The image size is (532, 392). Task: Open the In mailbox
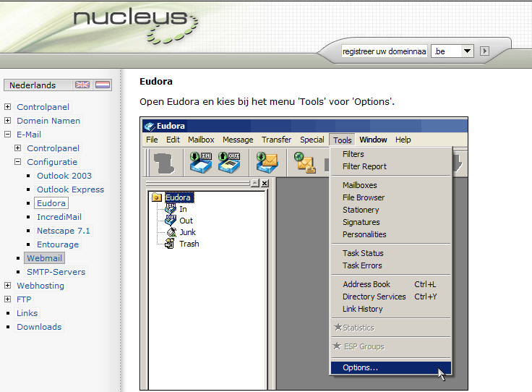point(183,209)
